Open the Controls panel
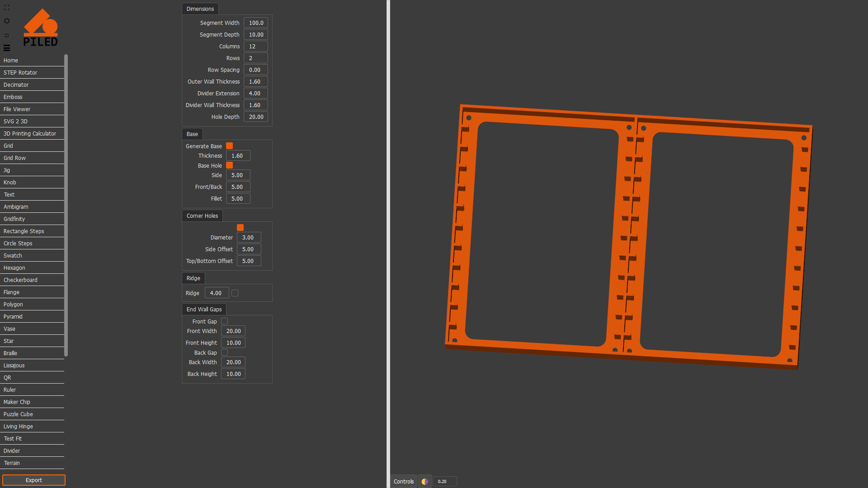This screenshot has height=488, width=868. [x=403, y=481]
